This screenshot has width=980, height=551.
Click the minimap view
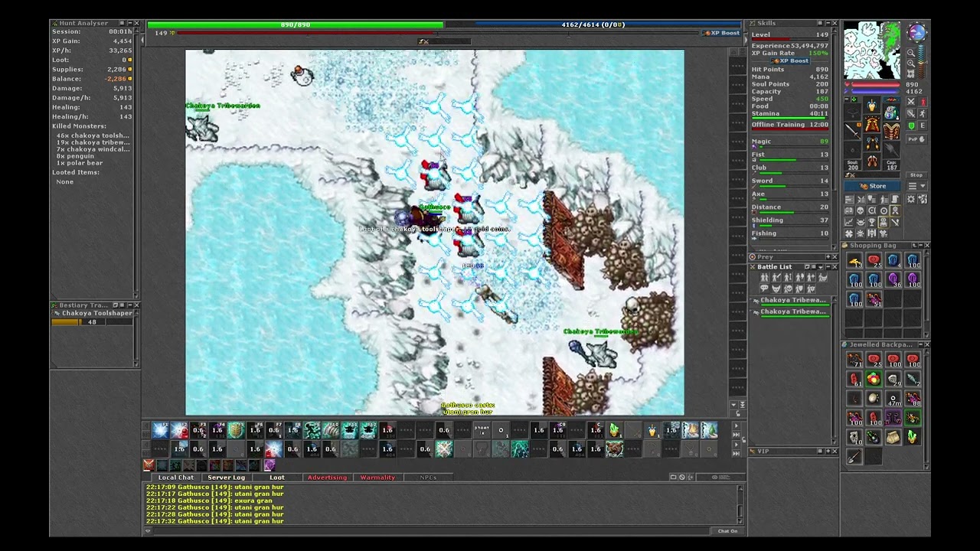pyautogui.click(x=872, y=51)
